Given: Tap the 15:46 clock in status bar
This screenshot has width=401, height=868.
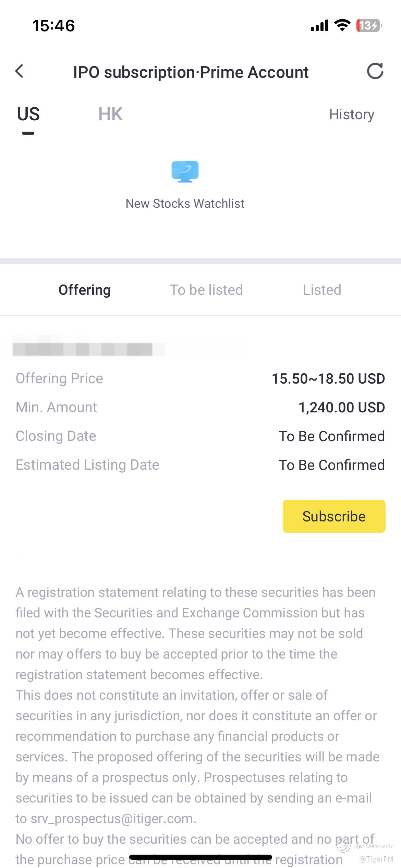Looking at the screenshot, I should [x=53, y=26].
